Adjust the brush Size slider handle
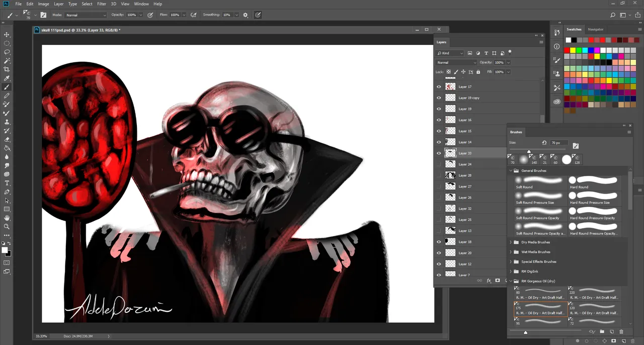This screenshot has width=644, height=345. pyautogui.click(x=529, y=151)
